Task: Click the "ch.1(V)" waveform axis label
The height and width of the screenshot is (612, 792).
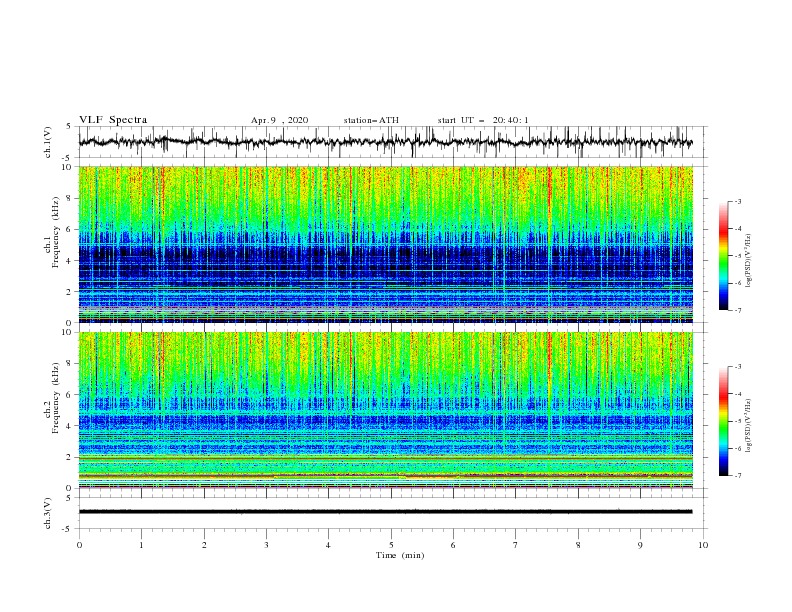Action: coord(48,142)
